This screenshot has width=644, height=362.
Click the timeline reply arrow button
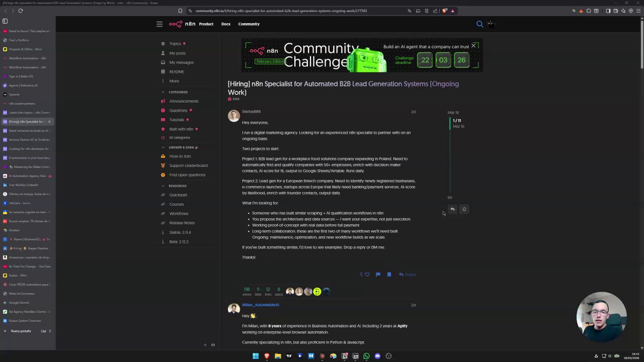coord(452,209)
